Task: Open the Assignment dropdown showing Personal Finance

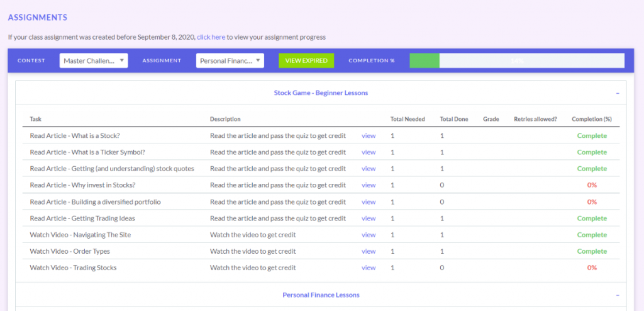Action: coord(230,60)
